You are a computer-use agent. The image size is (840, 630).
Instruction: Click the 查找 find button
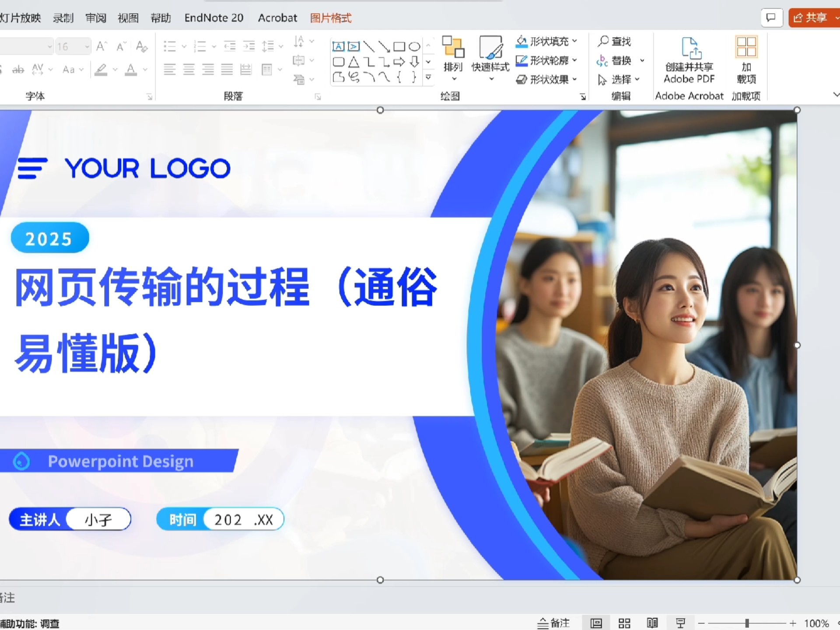(x=615, y=41)
